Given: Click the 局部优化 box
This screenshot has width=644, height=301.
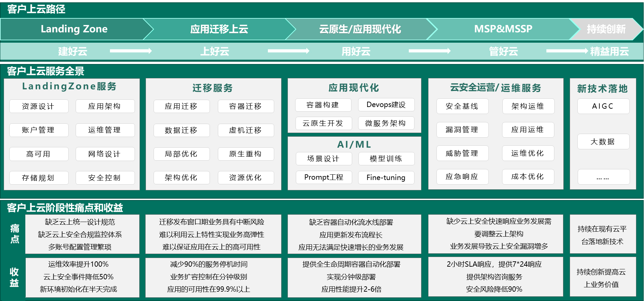Looking at the screenshot, I should (182, 154).
